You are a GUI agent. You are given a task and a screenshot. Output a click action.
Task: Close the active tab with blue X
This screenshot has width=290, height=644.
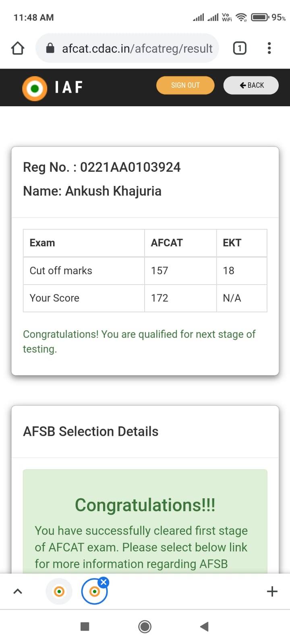tap(104, 582)
